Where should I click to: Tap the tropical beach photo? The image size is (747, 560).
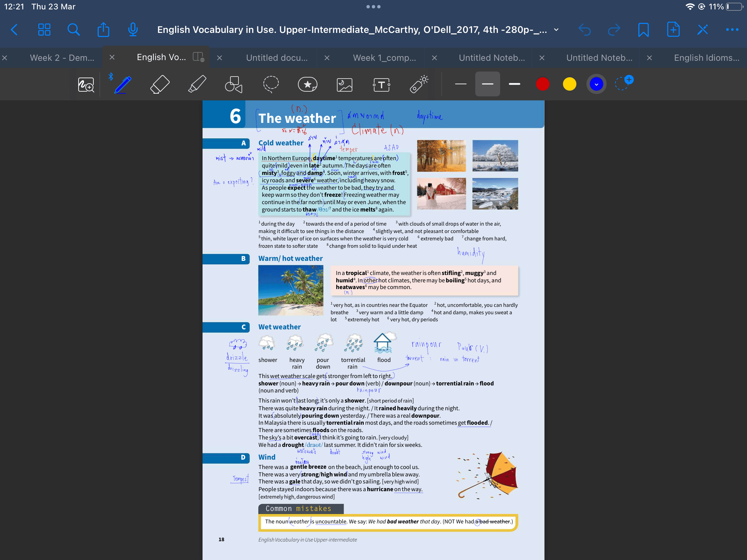291,290
